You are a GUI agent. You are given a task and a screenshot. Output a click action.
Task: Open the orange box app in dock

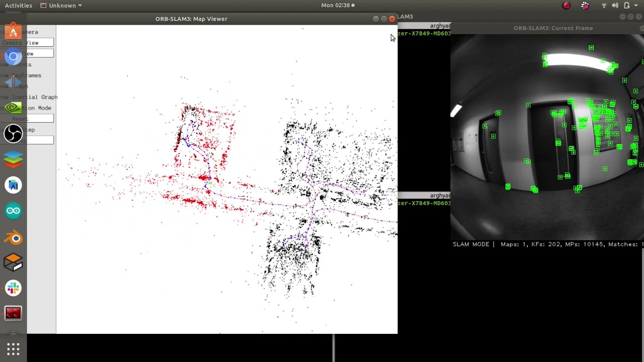13,262
